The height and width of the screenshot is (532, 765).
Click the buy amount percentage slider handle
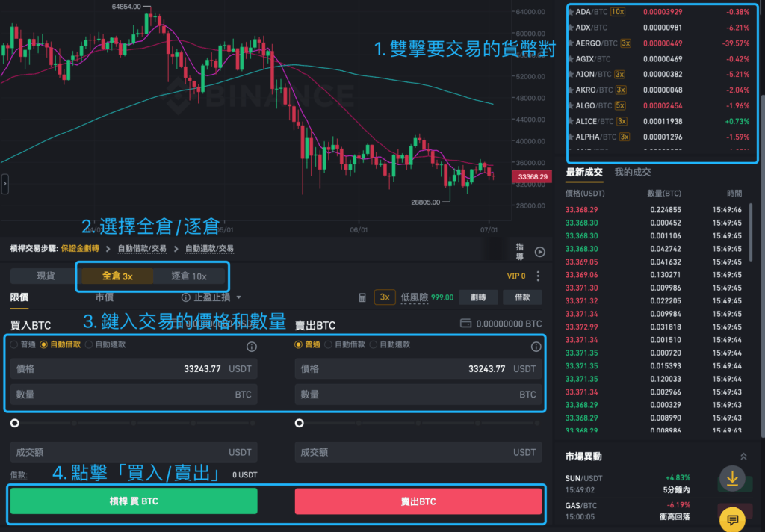click(x=15, y=423)
